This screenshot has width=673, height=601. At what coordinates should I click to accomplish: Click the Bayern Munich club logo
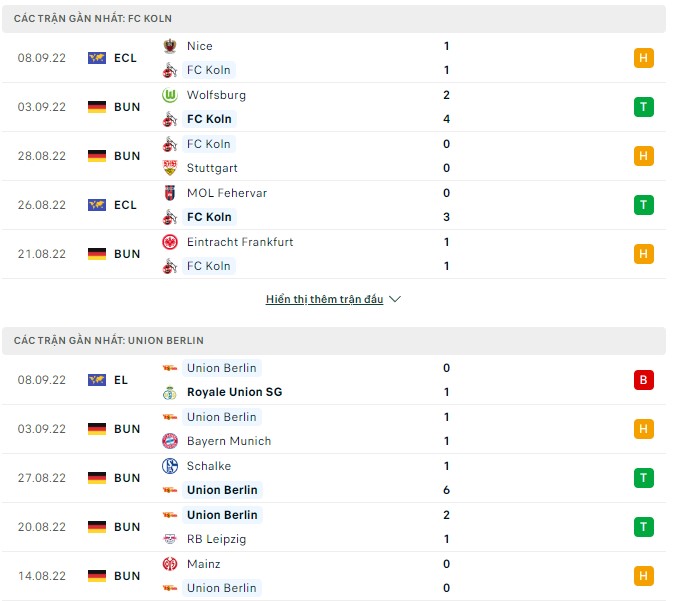[x=170, y=441]
